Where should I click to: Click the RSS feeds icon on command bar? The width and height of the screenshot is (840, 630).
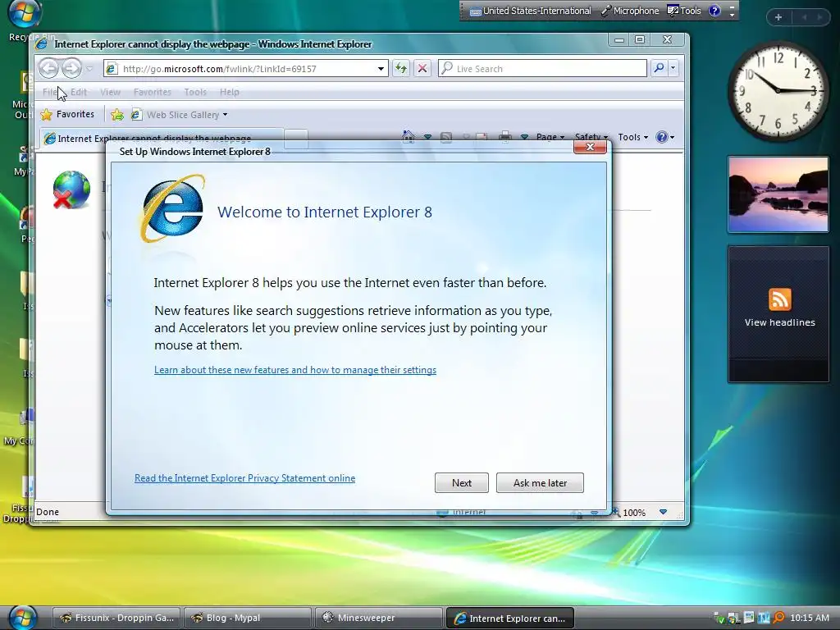(x=445, y=137)
